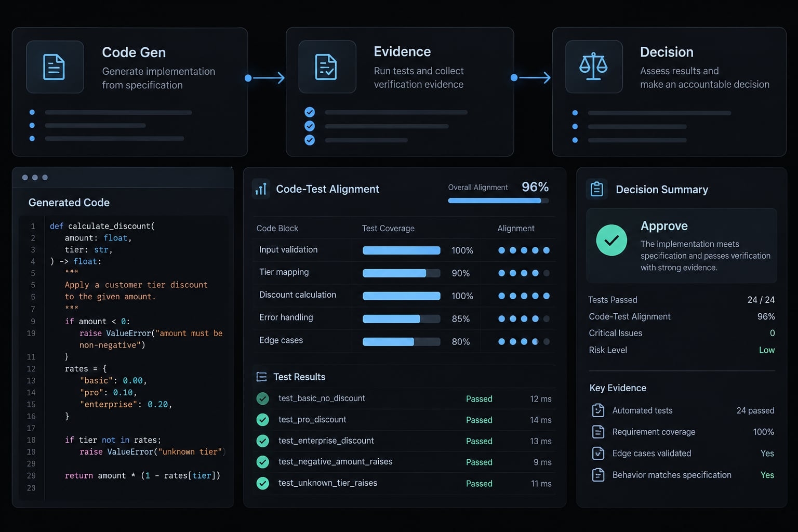798x532 pixels.
Task: Click the first checked item in Evidence card
Action: 310,112
